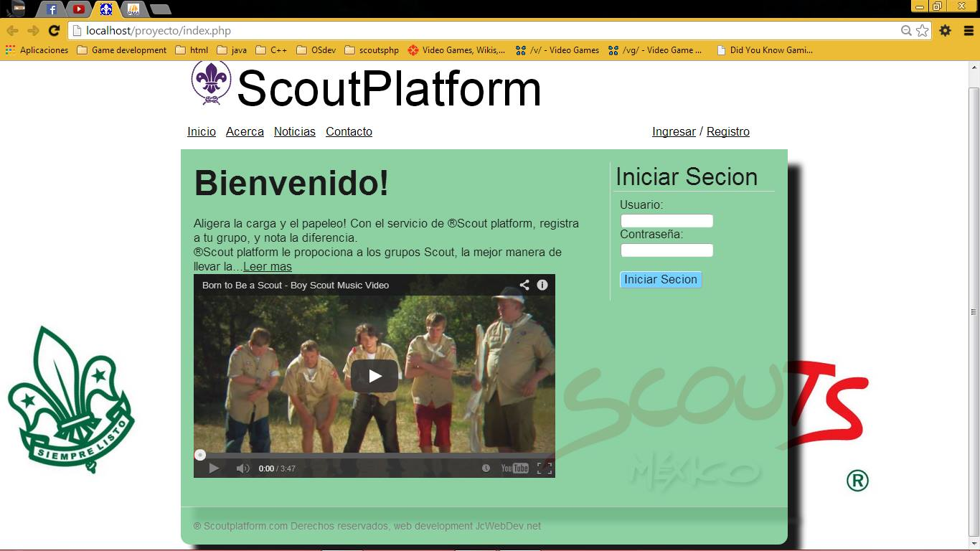
Task: Switch to the YouTube browser tab
Action: click(x=79, y=9)
